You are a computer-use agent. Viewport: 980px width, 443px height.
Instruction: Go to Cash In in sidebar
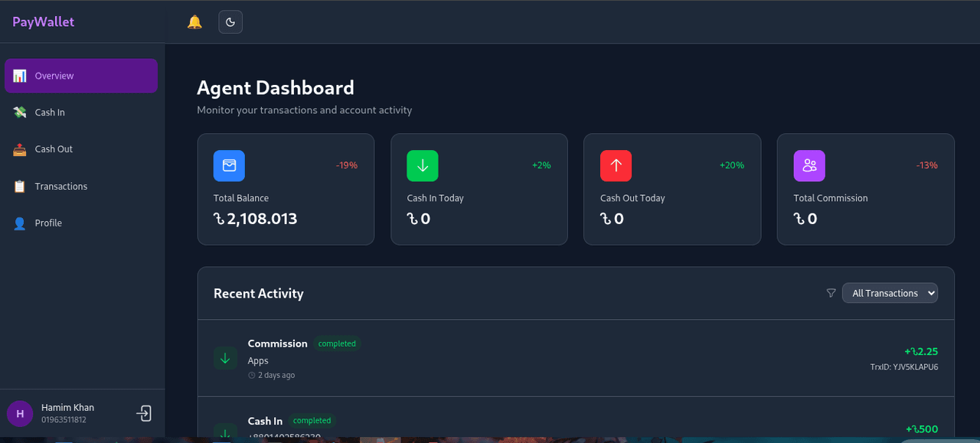pos(50,112)
